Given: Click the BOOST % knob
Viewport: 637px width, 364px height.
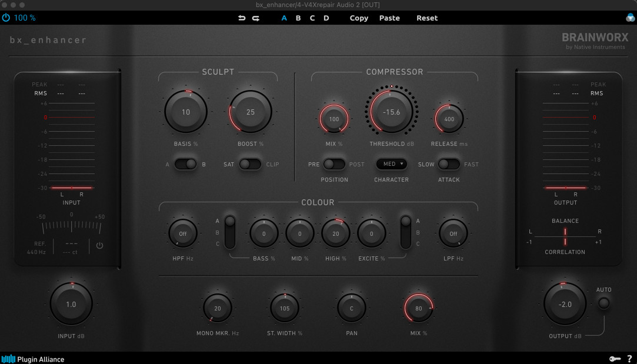Looking at the screenshot, I should coord(250,112).
